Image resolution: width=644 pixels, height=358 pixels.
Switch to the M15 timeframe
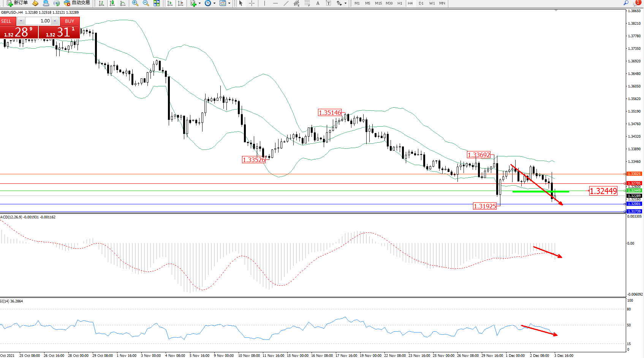pos(378,3)
